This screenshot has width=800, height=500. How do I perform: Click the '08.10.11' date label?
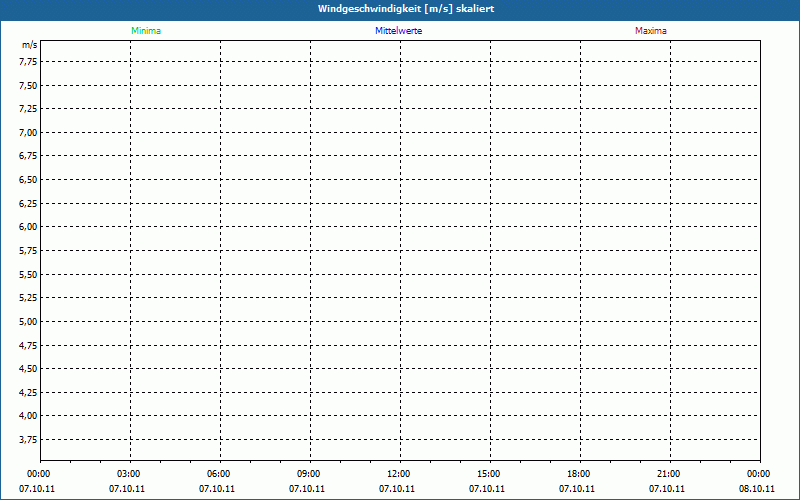(x=757, y=489)
